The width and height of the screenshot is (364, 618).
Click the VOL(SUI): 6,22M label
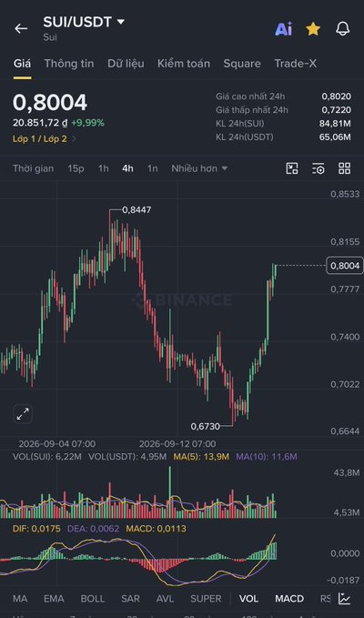[47, 457]
